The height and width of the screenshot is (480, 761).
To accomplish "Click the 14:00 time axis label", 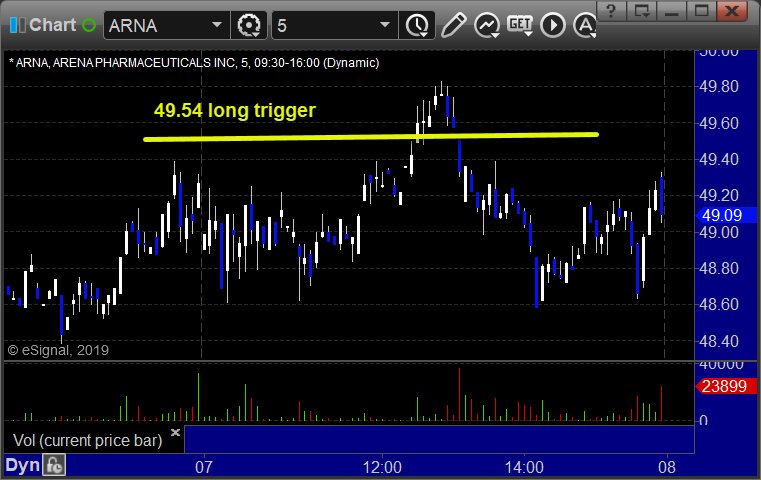I will [x=524, y=467].
